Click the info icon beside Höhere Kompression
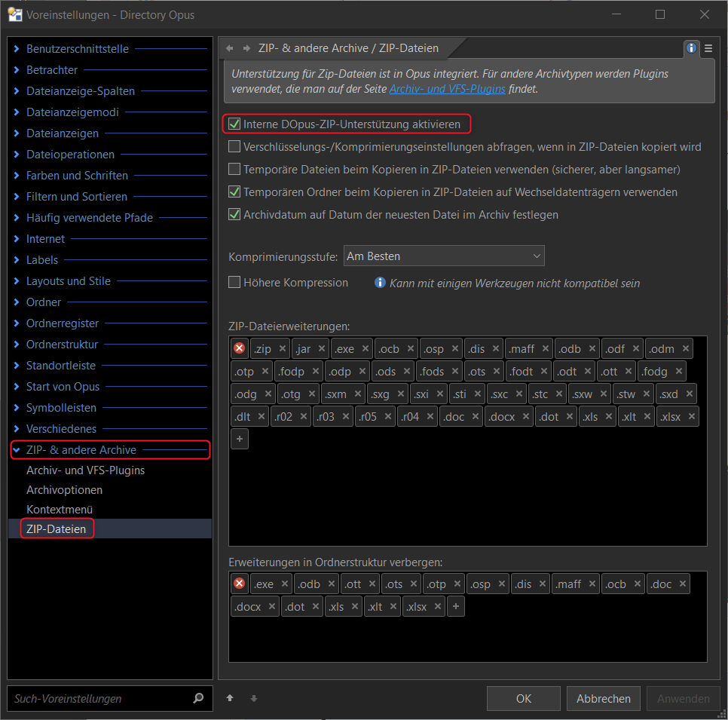 (380, 283)
